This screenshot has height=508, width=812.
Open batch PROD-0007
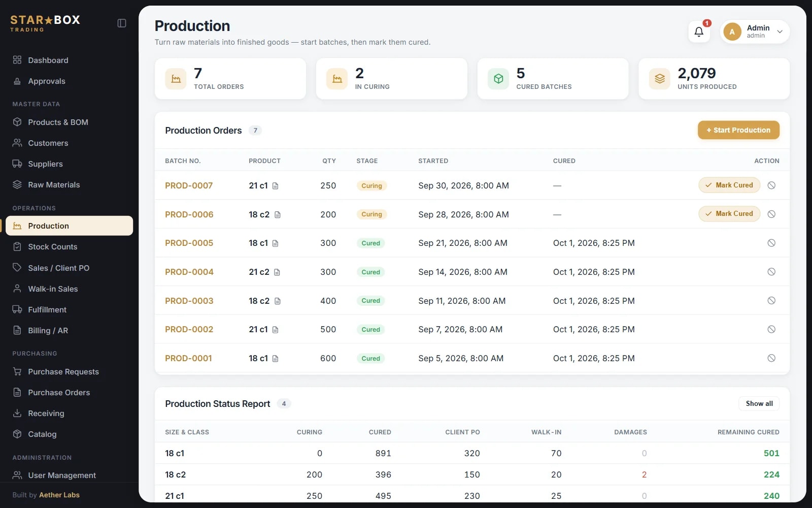click(x=189, y=185)
